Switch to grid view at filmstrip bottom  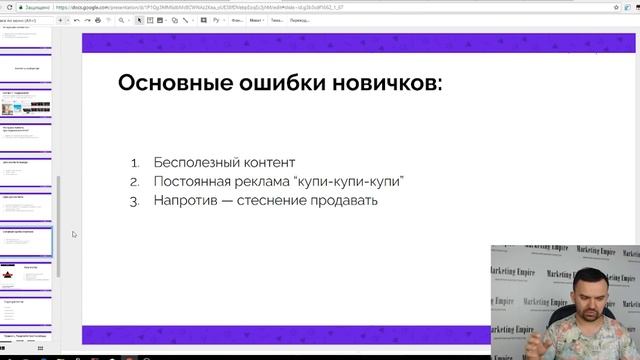coord(40,348)
